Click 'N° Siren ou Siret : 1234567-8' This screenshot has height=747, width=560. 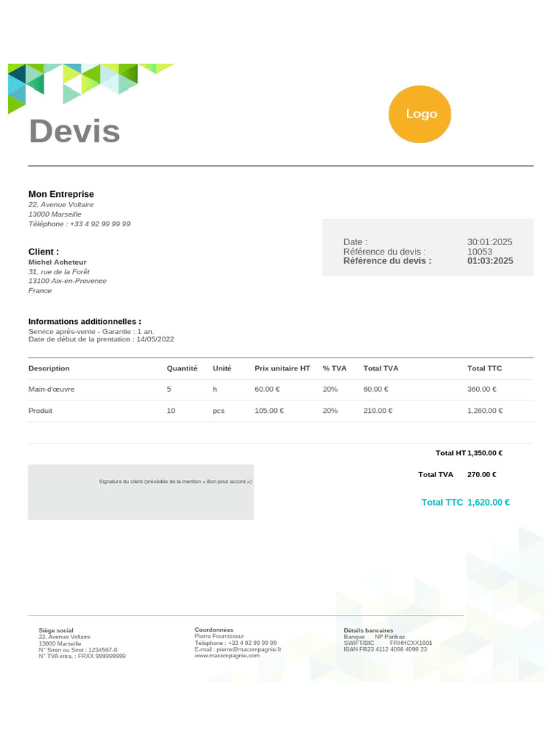coord(77,650)
